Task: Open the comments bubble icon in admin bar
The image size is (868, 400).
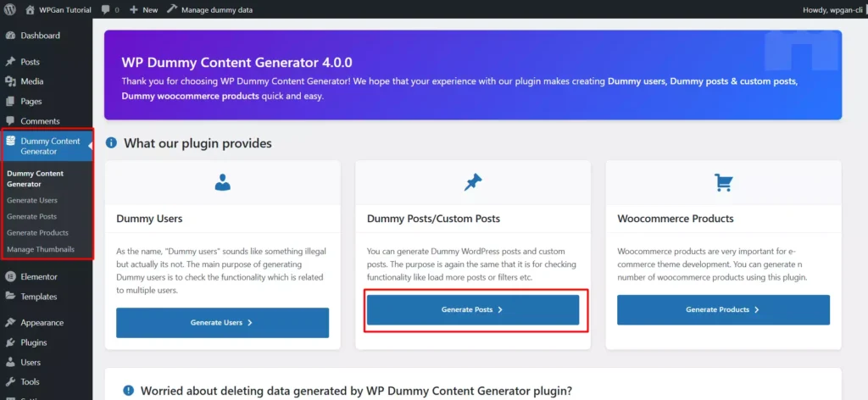Action: pyautogui.click(x=106, y=9)
